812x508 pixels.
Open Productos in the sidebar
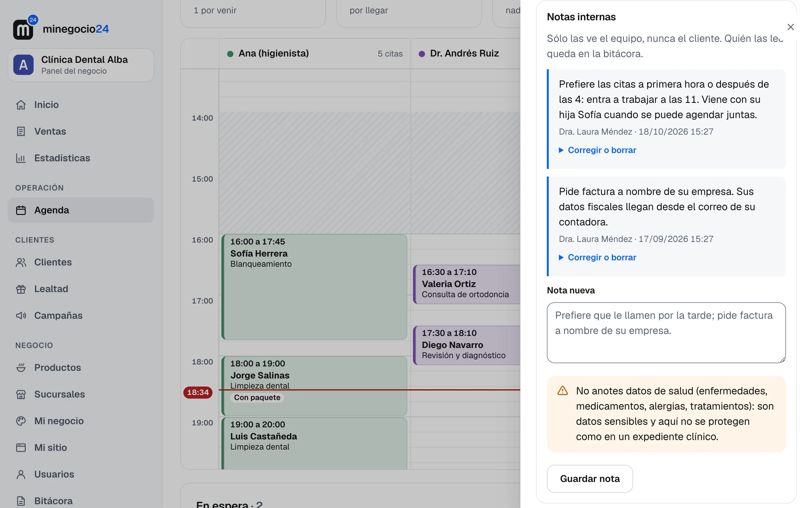click(81, 368)
